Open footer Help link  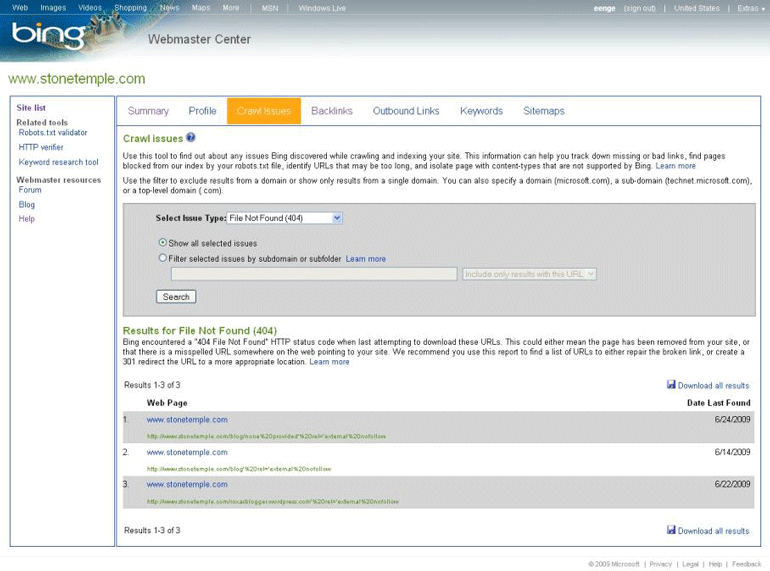pos(715,564)
